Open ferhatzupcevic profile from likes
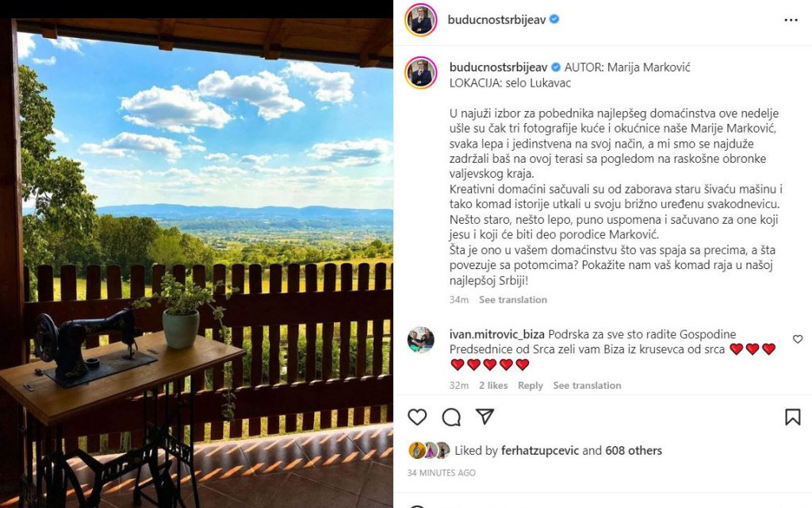The width and height of the screenshot is (812, 508). pos(539,451)
